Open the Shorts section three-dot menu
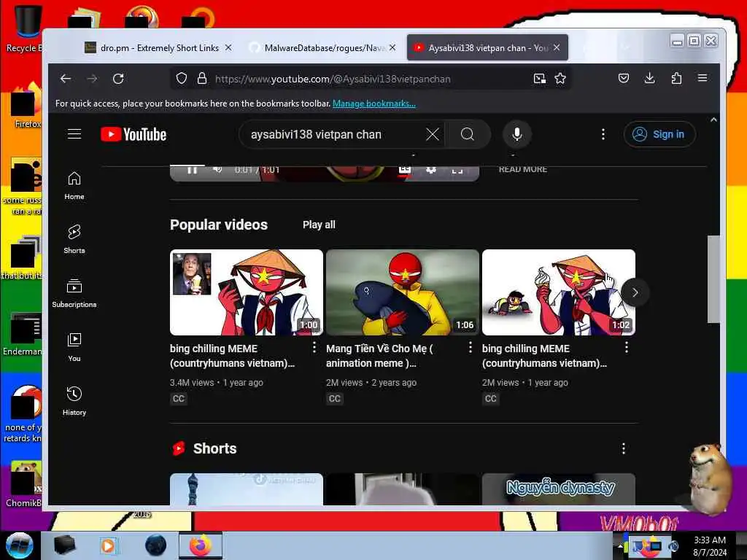This screenshot has width=747, height=560. pos(624,448)
